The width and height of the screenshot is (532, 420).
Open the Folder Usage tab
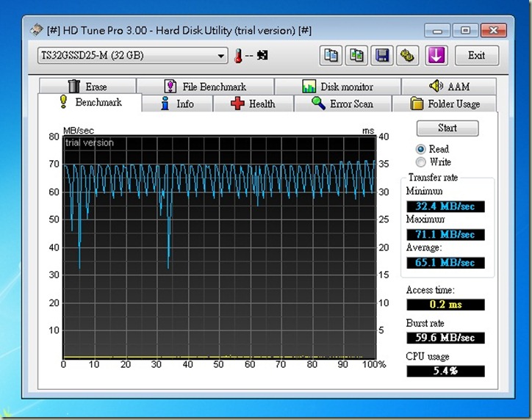(444, 104)
